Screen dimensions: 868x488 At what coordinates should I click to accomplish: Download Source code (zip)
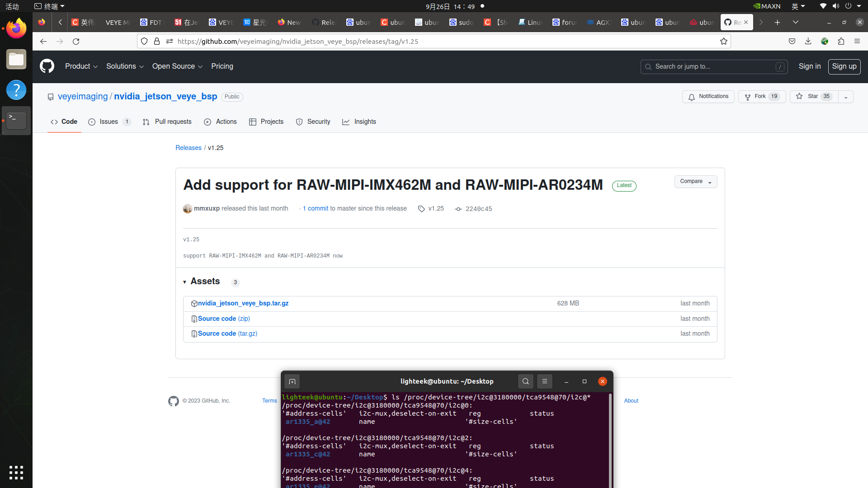point(224,319)
